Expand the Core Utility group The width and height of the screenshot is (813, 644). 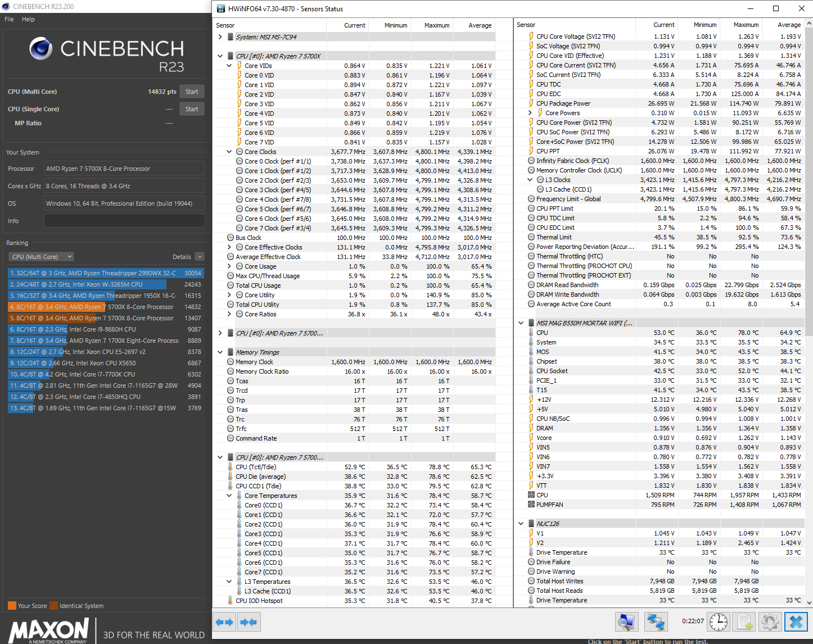tap(229, 295)
